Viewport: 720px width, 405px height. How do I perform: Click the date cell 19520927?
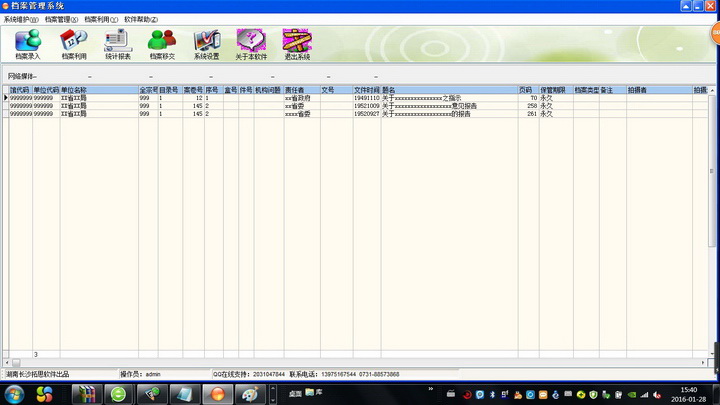pos(367,114)
